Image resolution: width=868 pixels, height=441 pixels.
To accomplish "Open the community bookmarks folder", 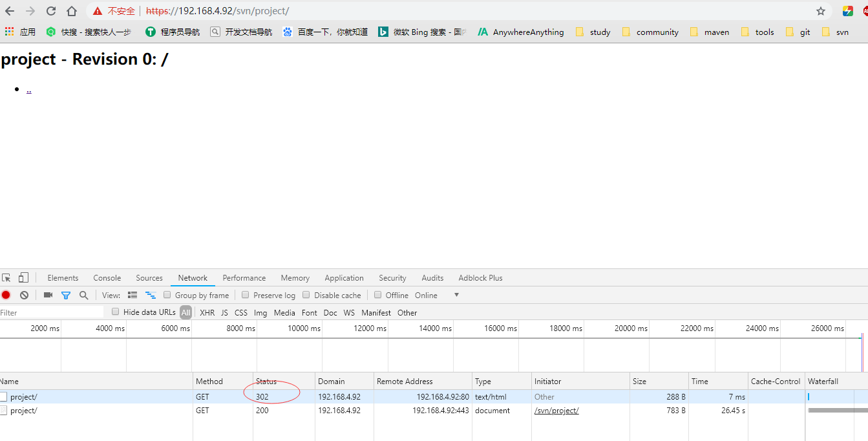I will click(x=650, y=32).
